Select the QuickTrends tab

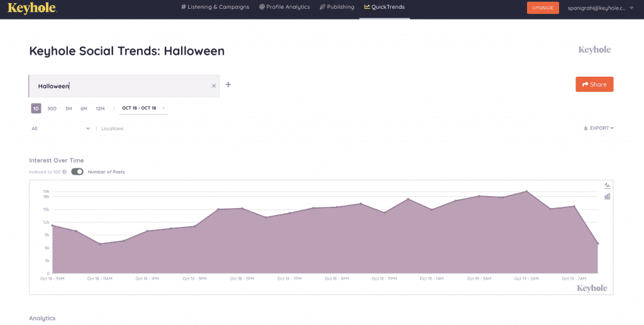(x=384, y=7)
